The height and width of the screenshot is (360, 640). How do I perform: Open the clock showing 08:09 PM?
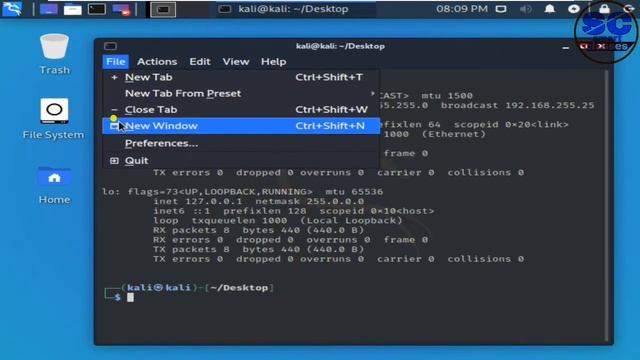(x=462, y=9)
